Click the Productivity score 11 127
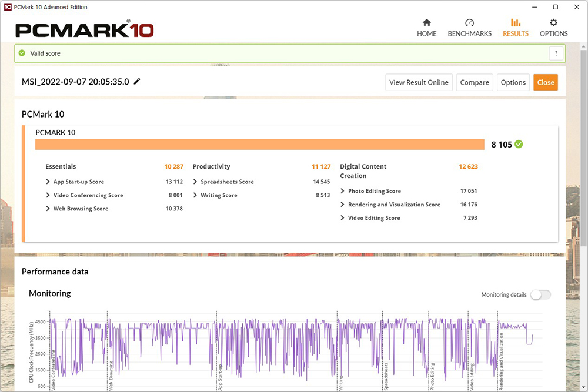Viewport: 588px width, 392px height. [321, 167]
